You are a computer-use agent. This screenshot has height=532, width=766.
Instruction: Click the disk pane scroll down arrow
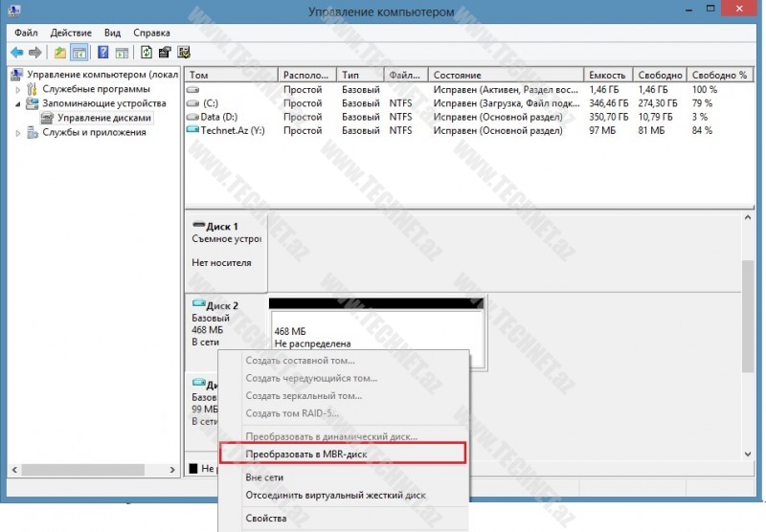pyautogui.click(x=748, y=454)
